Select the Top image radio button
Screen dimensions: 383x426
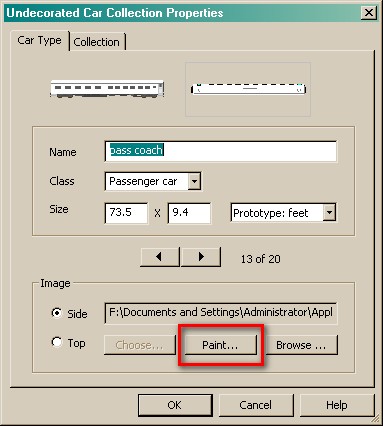pyautogui.click(x=57, y=342)
